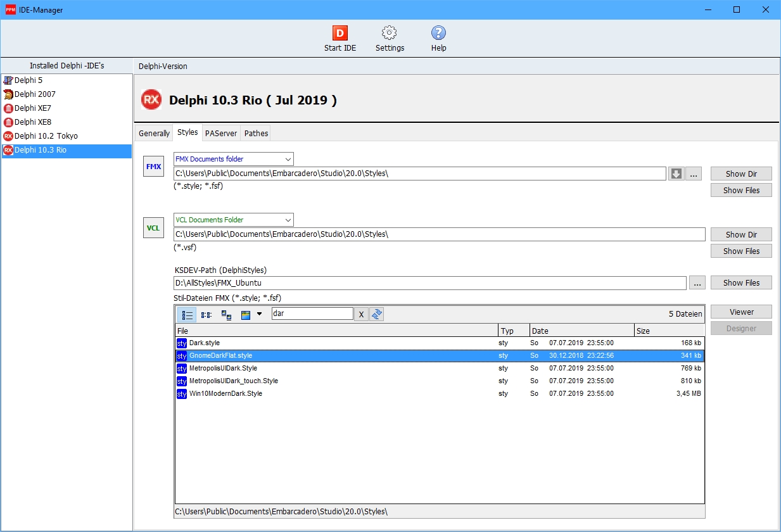Open Help with the question mark icon
Viewport: 781px width, 532px height.
[x=438, y=34]
